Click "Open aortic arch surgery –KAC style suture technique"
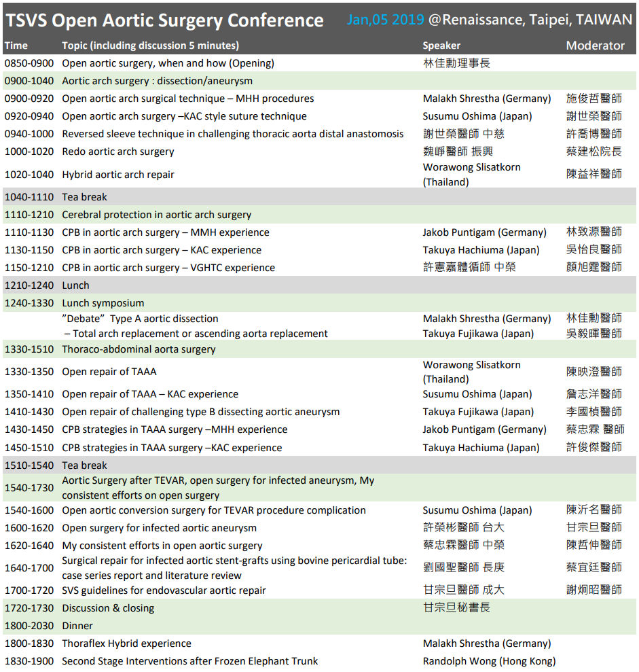639x672 pixels. click(x=184, y=116)
